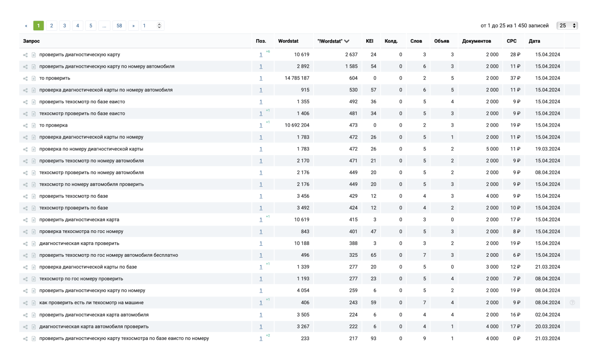598x364 pixels.
Task: Go to page 2 in pagination
Action: [x=51, y=26]
